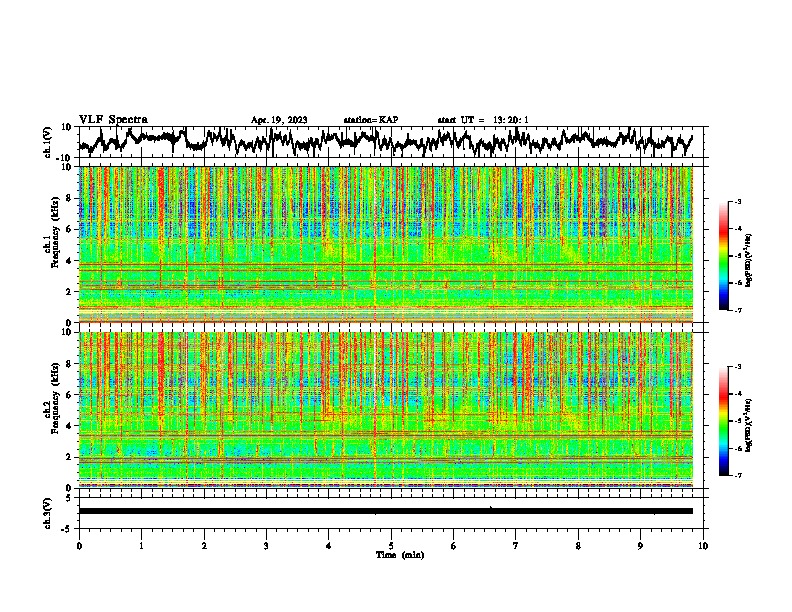792x612 pixels.
Task: Click the 'VLF Spectra' plot title
Action: tap(113, 119)
